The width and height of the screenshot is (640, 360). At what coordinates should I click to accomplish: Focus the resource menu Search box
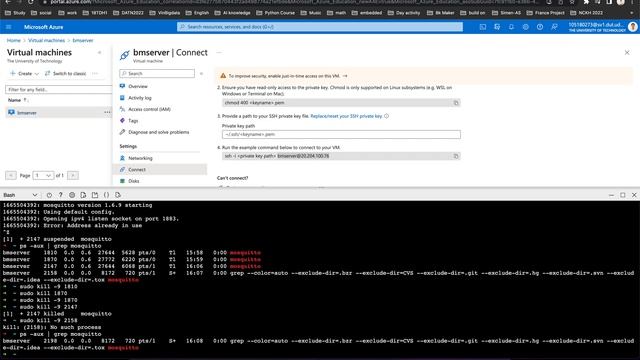(x=157, y=73)
